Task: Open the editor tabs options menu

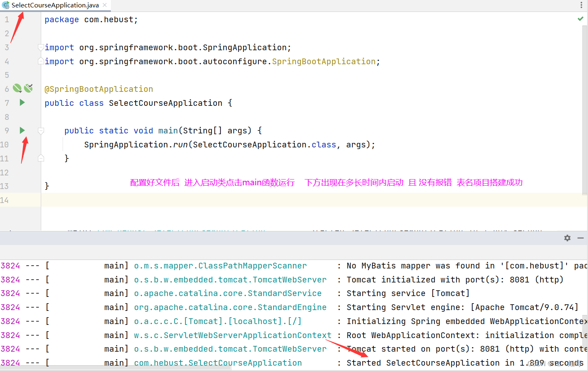Action: tap(581, 5)
